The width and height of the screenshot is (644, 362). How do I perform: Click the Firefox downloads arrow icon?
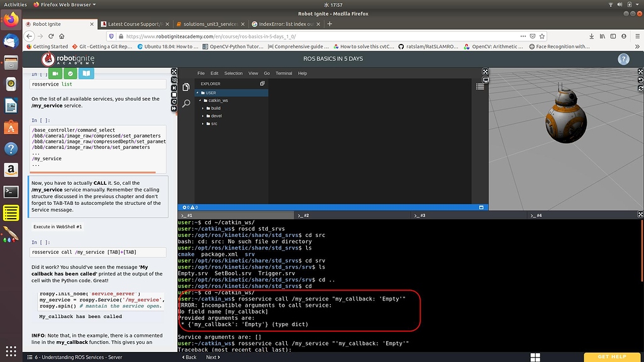coord(591,36)
